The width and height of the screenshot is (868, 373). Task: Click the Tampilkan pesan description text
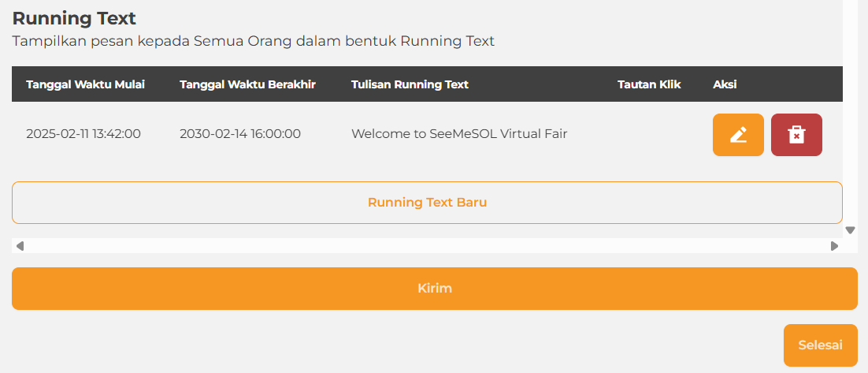point(254,41)
